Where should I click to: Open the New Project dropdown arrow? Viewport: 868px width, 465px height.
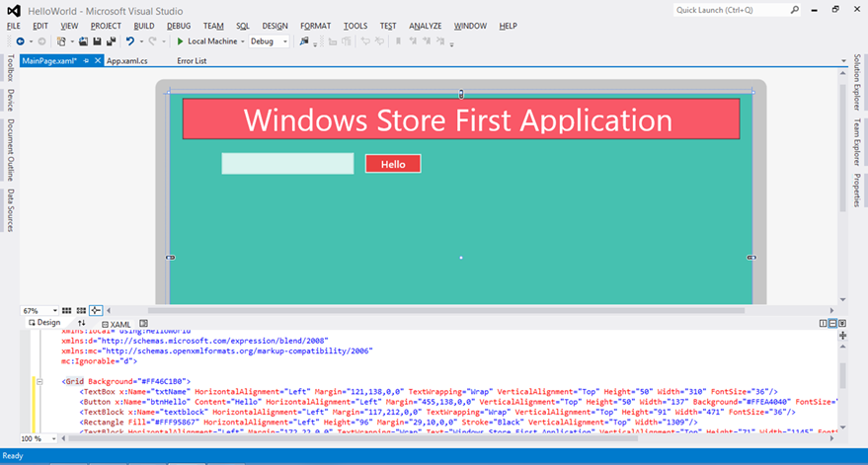72,41
